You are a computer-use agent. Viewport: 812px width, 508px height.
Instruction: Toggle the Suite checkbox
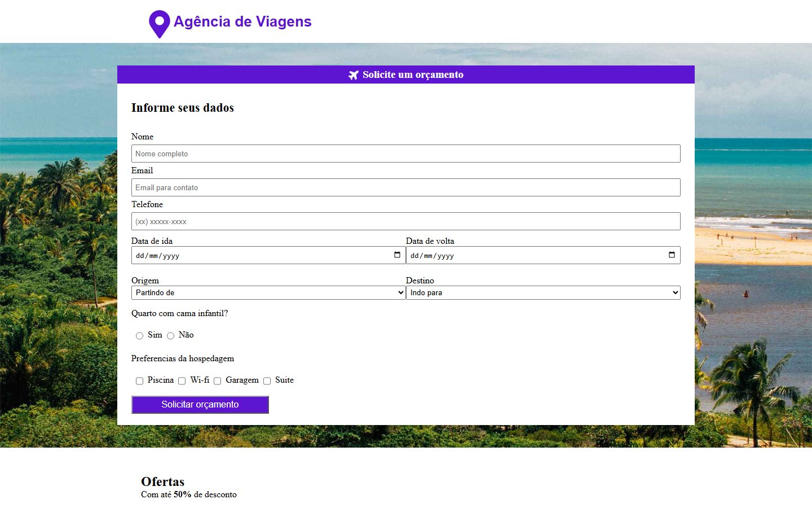tap(267, 381)
